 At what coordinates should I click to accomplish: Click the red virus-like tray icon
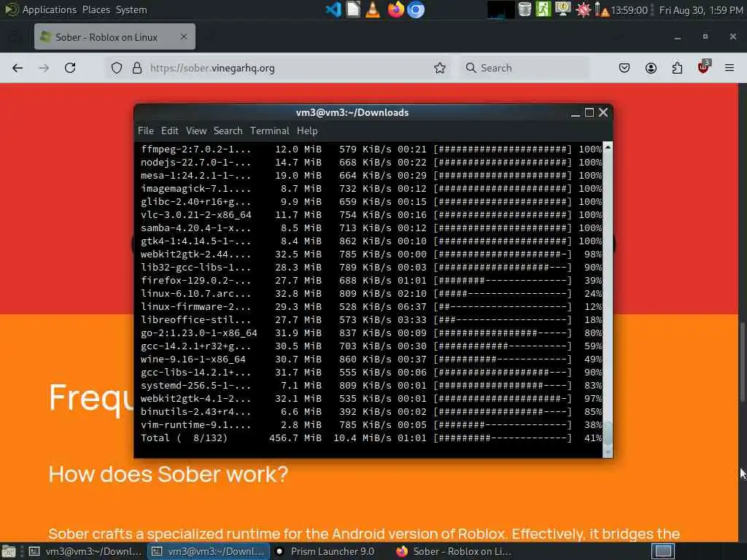[583, 10]
